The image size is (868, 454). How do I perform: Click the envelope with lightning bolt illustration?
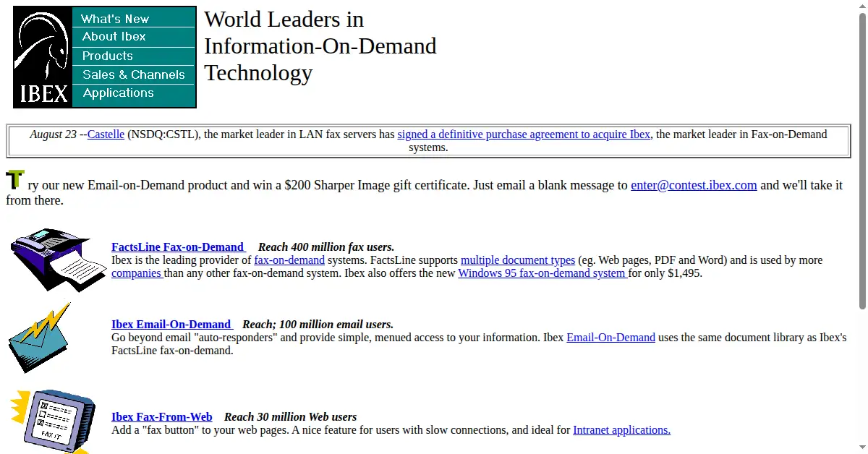tap(39, 338)
